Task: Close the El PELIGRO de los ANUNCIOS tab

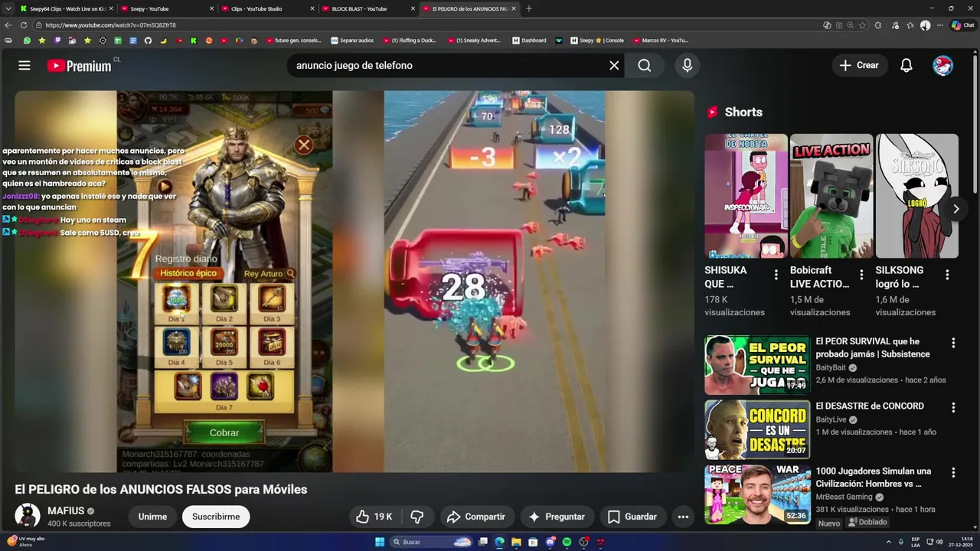Action: click(x=514, y=8)
